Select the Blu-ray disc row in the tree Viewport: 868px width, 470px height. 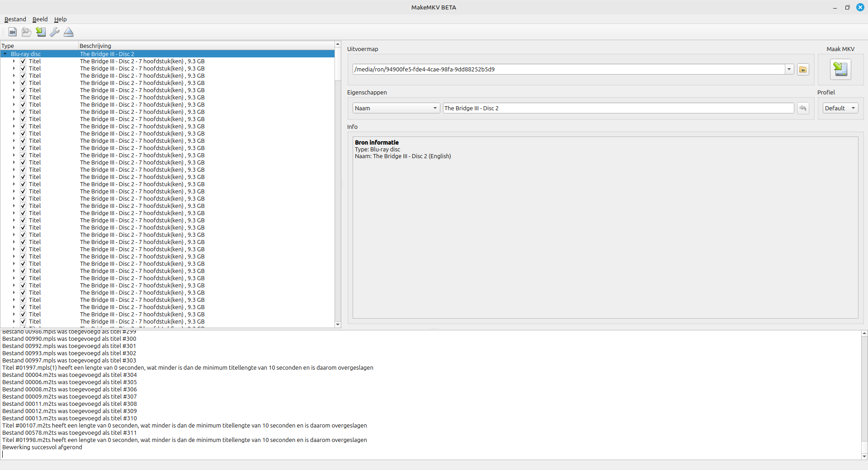click(167, 54)
